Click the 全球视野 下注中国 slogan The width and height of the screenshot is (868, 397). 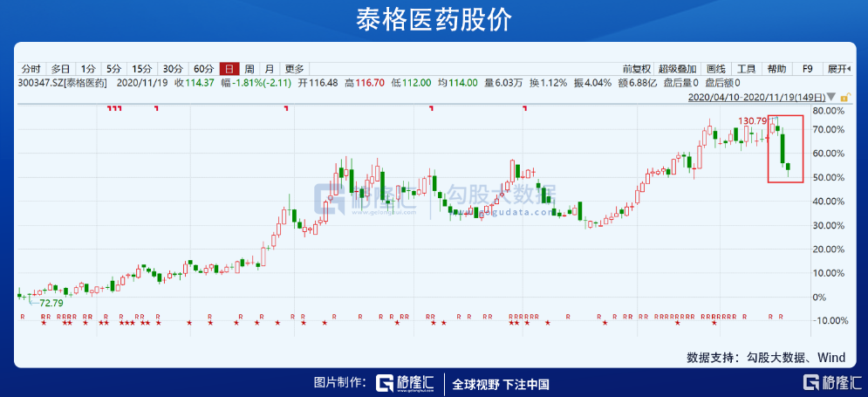[x=501, y=384]
